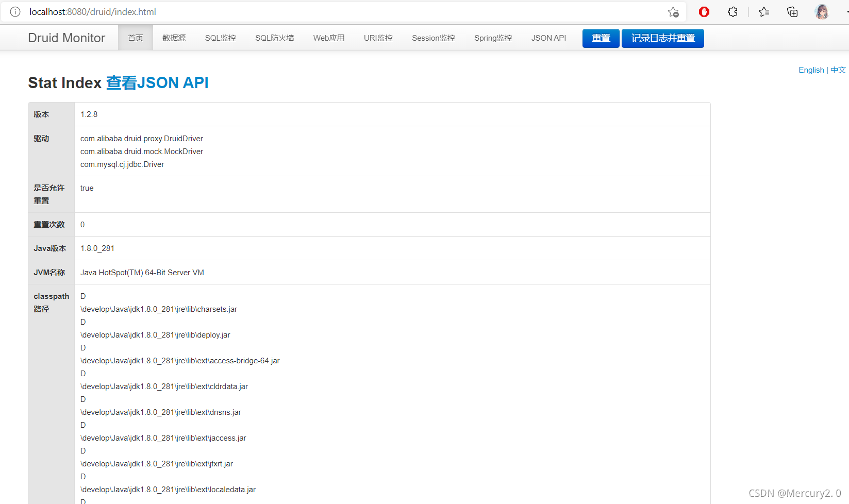Click the 驱动 row label
This screenshot has width=849, height=504.
click(x=41, y=139)
